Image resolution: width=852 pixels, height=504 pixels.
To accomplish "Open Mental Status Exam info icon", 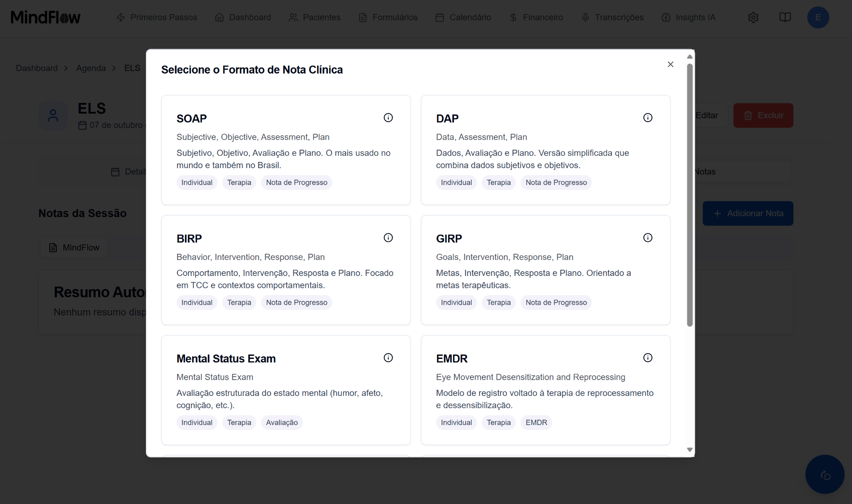I will point(388,358).
